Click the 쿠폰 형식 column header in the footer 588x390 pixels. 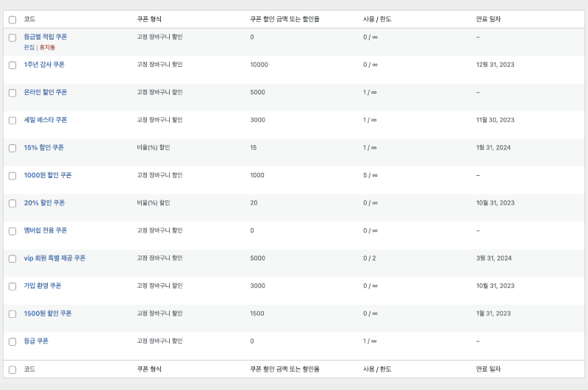pos(149,369)
